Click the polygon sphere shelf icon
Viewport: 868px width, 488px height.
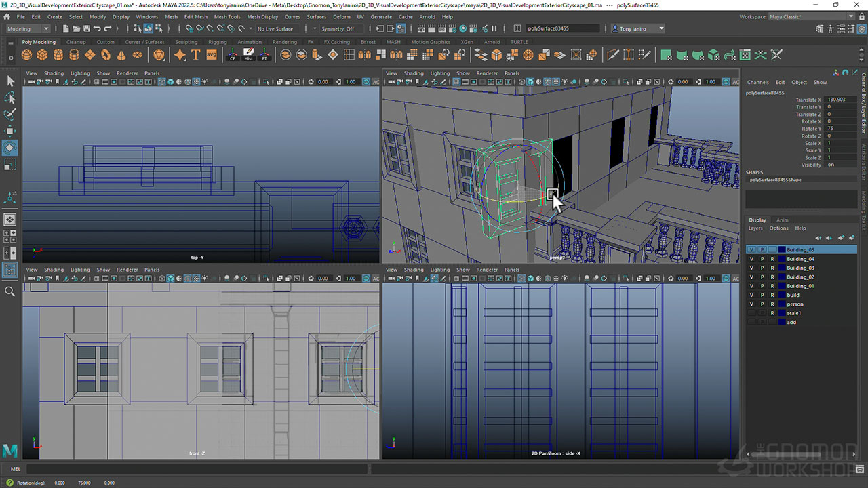tap(26, 55)
